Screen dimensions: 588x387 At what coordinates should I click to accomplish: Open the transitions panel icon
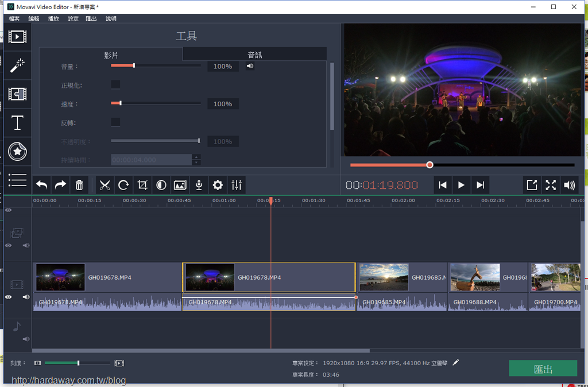tap(17, 94)
